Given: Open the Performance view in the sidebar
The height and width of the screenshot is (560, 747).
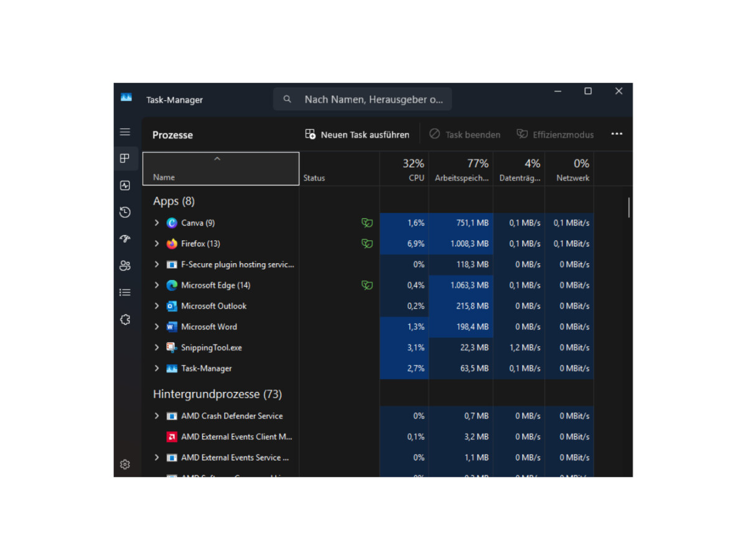Looking at the screenshot, I should 125,185.
